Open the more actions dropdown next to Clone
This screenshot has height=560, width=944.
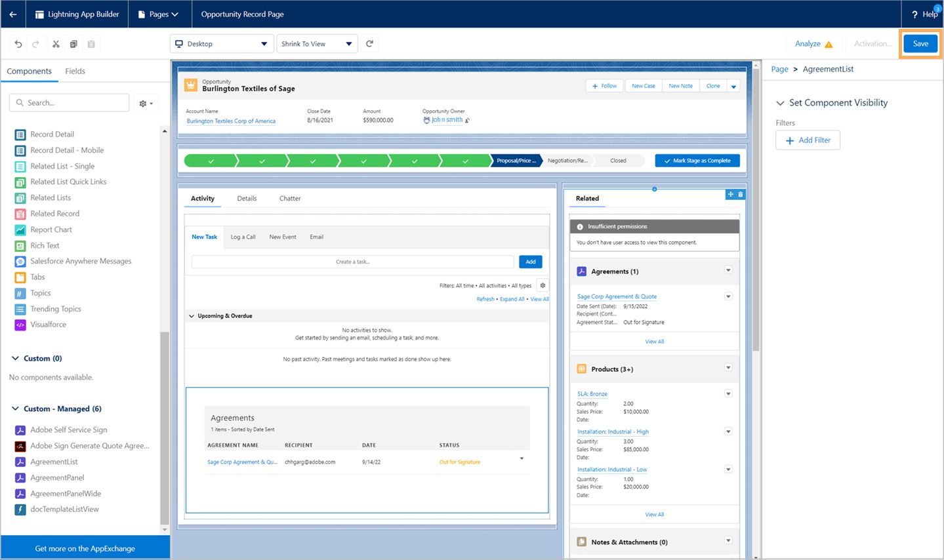tap(733, 86)
